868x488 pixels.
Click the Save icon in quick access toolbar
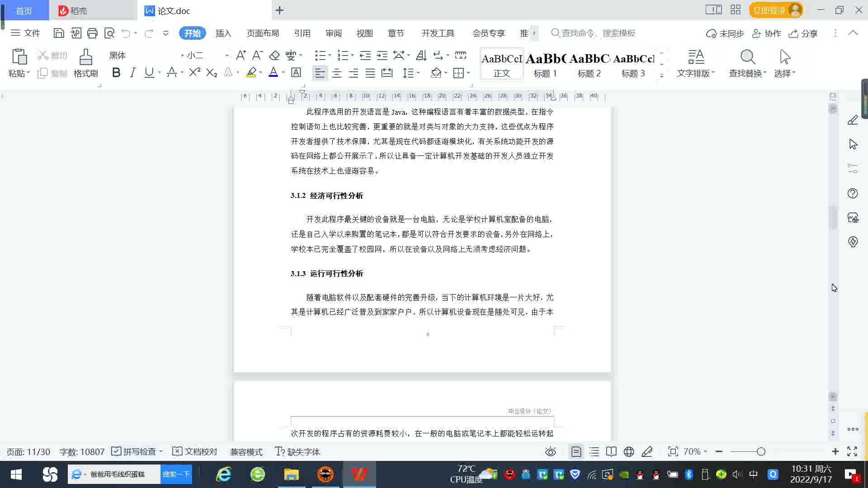59,33
